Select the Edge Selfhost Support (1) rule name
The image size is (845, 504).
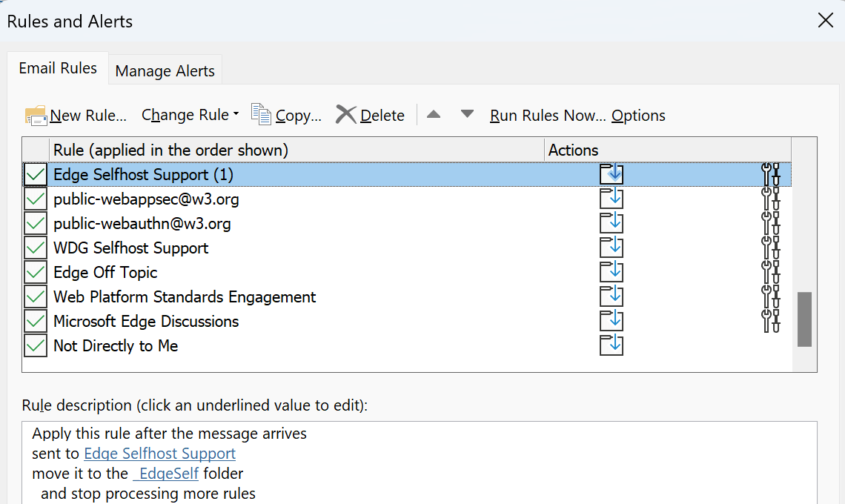pyautogui.click(x=143, y=175)
